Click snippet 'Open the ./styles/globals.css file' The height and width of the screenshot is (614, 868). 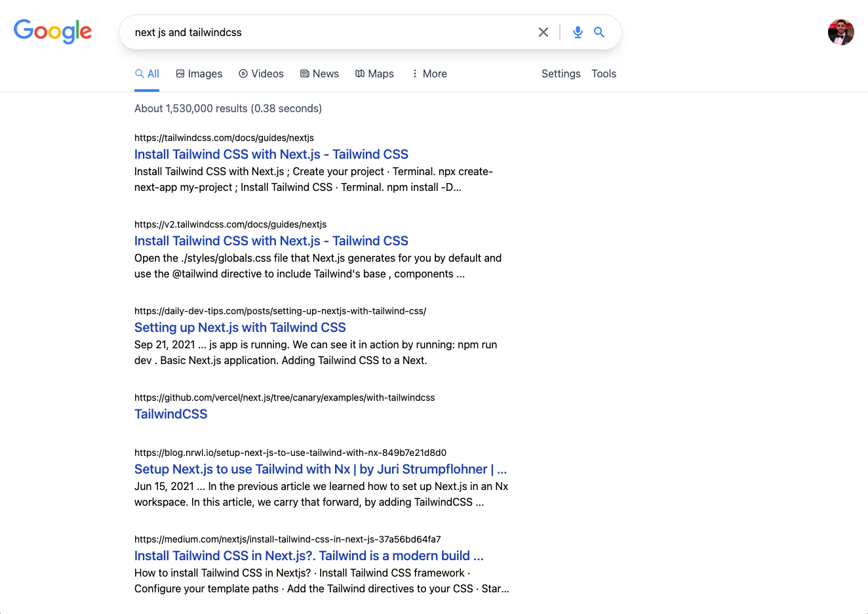[318, 266]
